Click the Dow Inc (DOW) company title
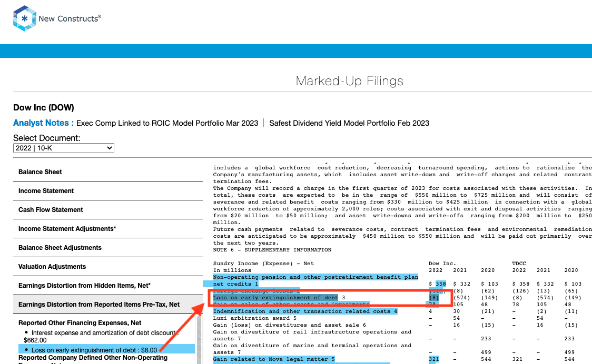Viewport: 592px width, 364px height. click(44, 107)
